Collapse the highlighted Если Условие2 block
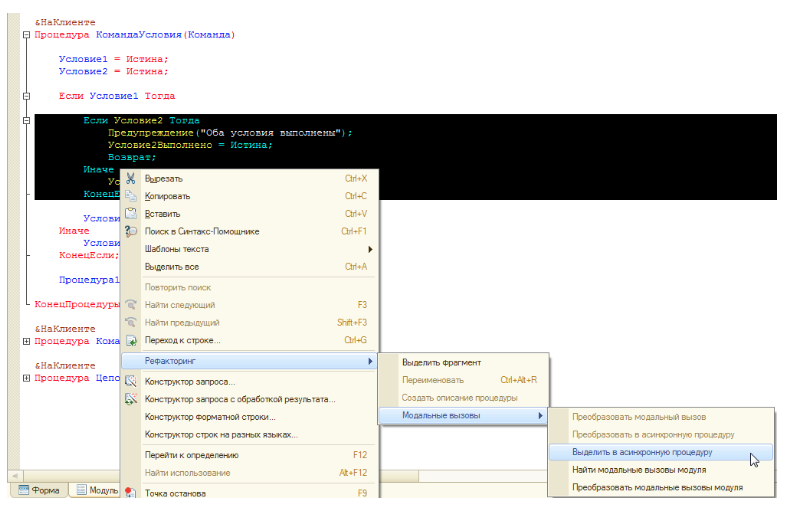Viewport: 792px width, 509px height. pyautogui.click(x=26, y=120)
